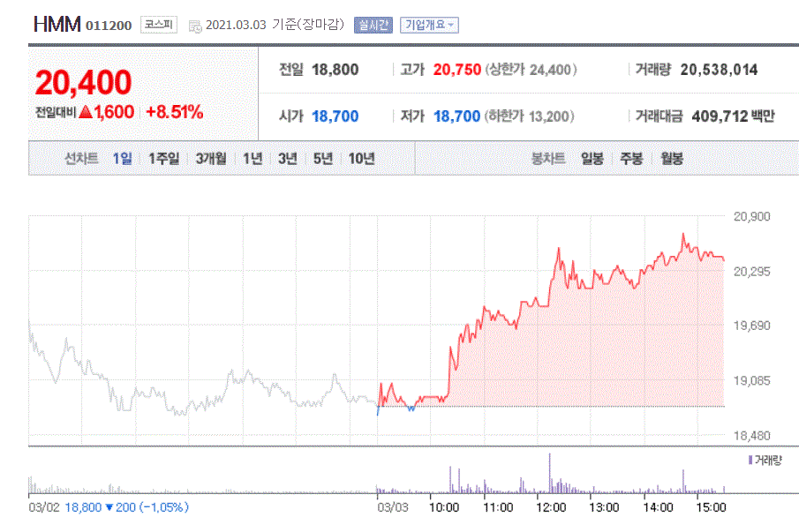Click the stock code 011200
799x532 pixels.
pos(109,26)
